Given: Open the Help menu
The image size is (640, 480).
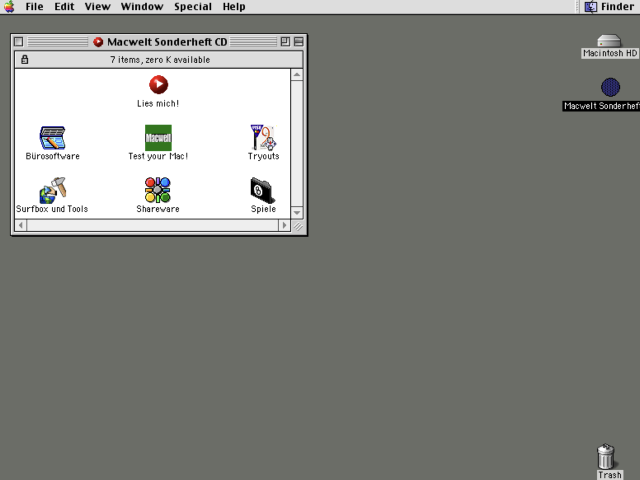Looking at the screenshot, I should (234, 7).
